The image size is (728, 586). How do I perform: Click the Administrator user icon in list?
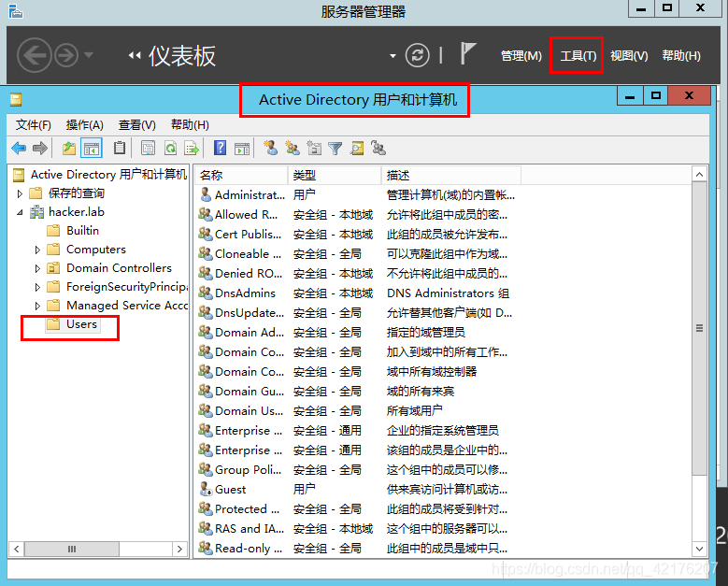pyautogui.click(x=206, y=194)
